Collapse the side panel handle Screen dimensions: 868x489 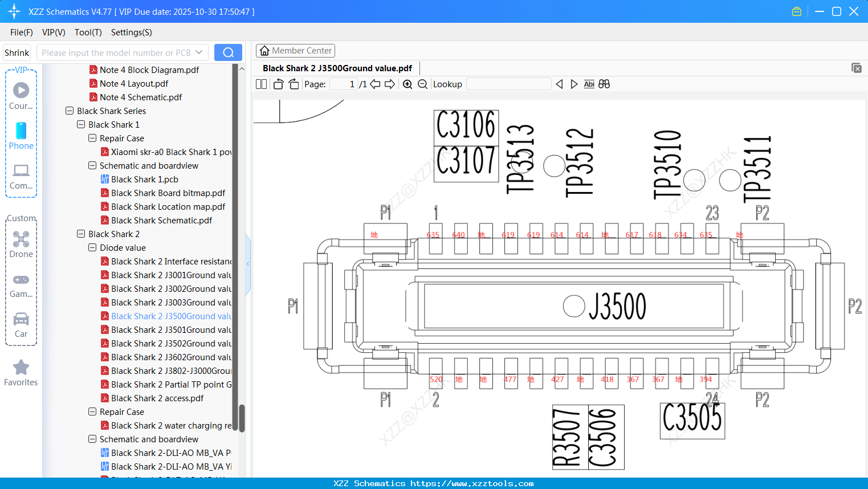248,264
